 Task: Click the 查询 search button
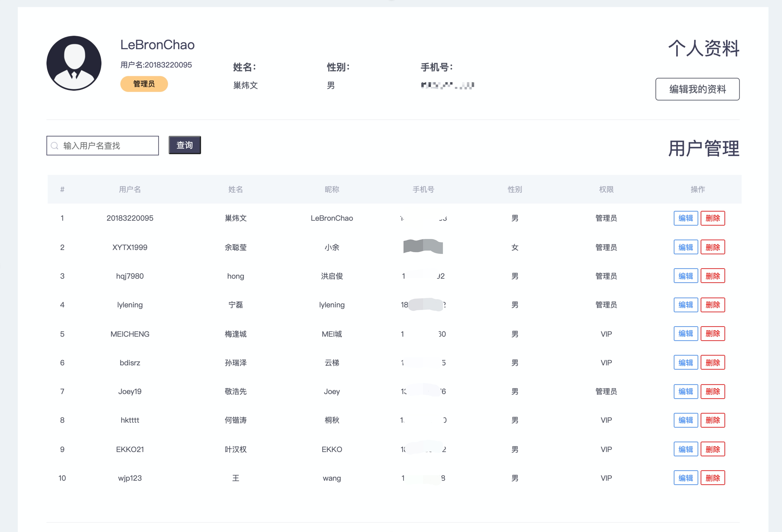(x=185, y=145)
